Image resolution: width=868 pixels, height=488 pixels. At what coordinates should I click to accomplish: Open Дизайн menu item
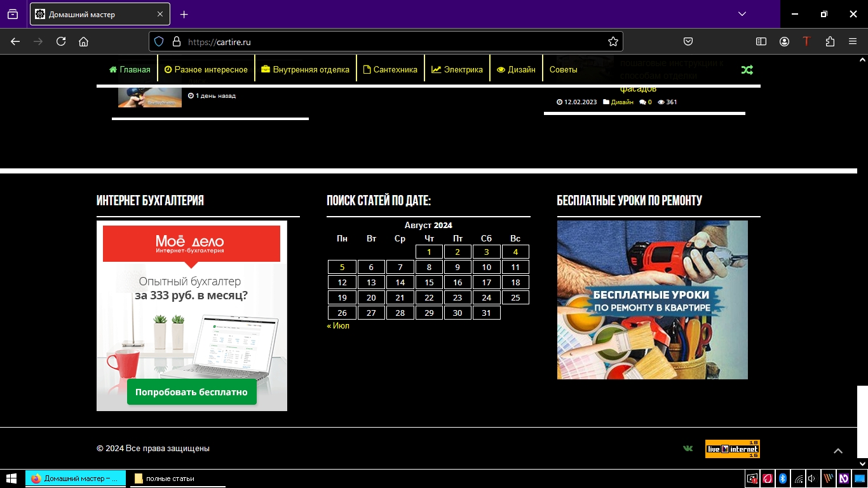coord(516,70)
